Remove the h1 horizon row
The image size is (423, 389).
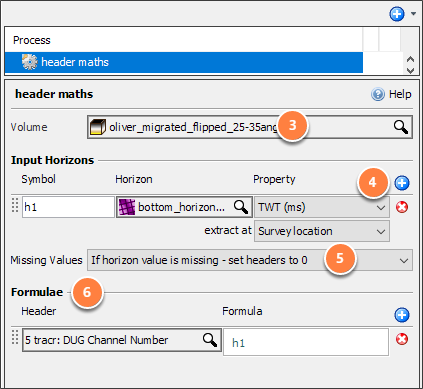tap(402, 207)
